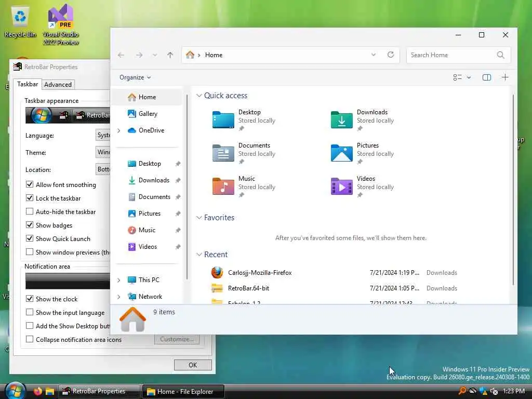Select Home in the navigation pane
The width and height of the screenshot is (532, 399).
pyautogui.click(x=148, y=97)
